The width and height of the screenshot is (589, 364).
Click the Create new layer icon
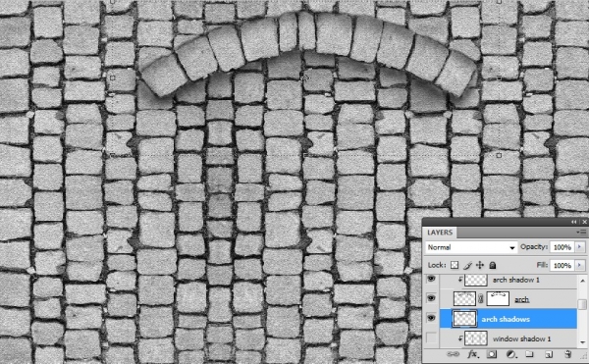[549, 354]
